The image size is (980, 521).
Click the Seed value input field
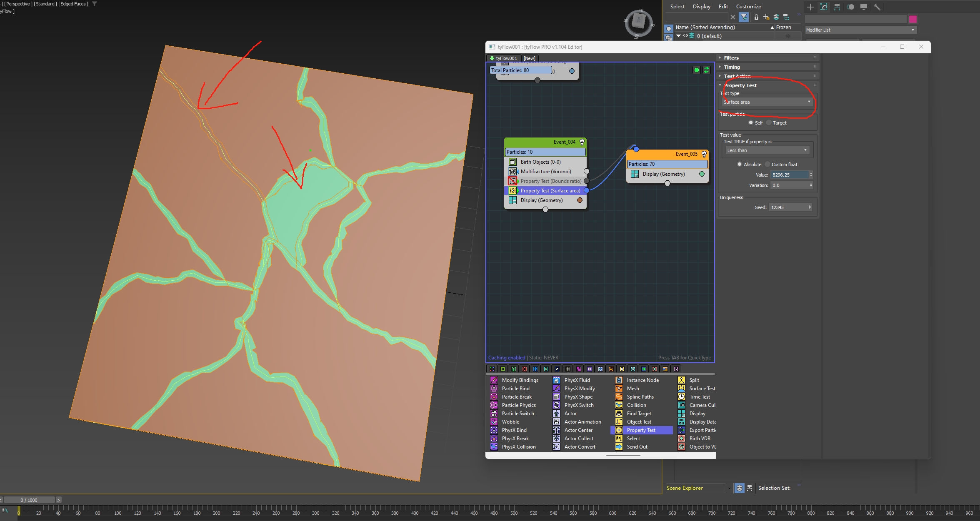pos(788,207)
